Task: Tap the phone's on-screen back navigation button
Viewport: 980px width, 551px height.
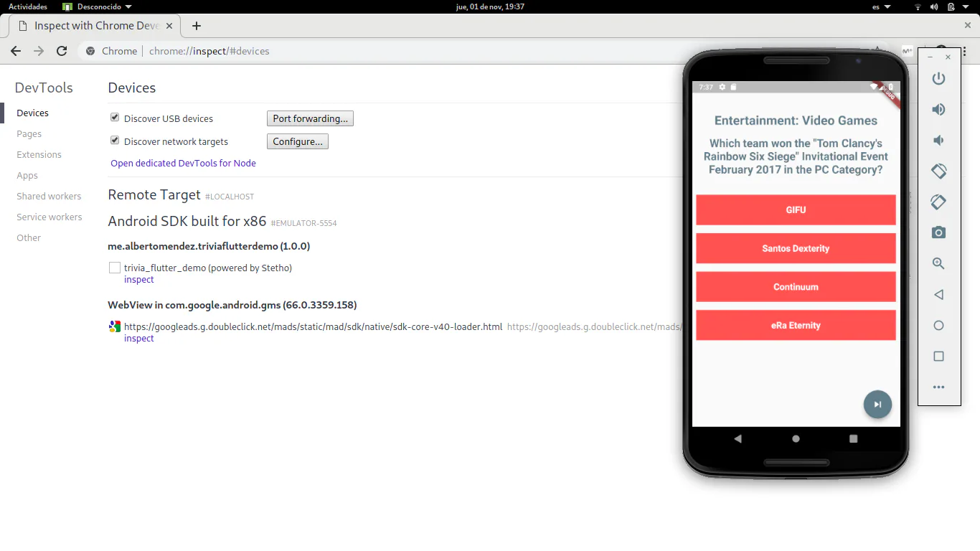Action: (x=738, y=438)
